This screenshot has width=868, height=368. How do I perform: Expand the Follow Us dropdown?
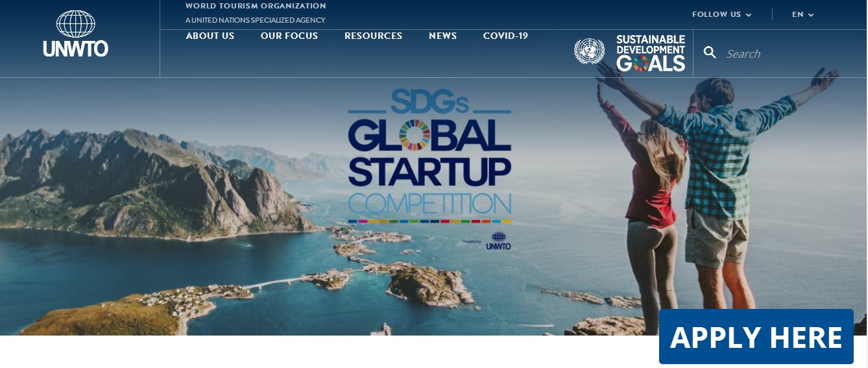[721, 14]
